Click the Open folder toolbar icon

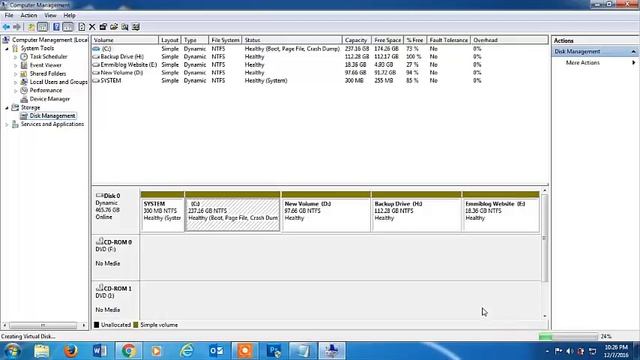coord(114,27)
